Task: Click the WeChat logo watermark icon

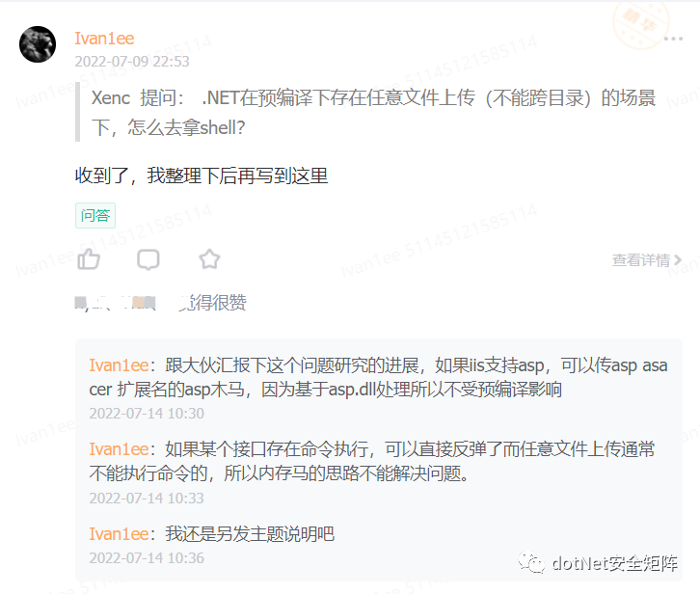Action: coord(531,563)
